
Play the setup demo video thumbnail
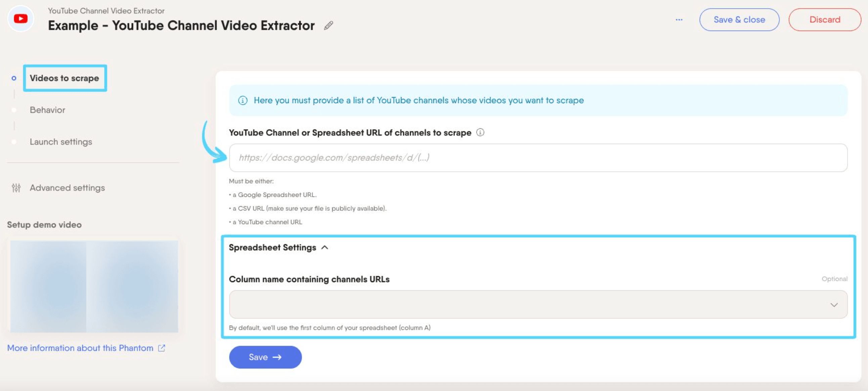94,286
